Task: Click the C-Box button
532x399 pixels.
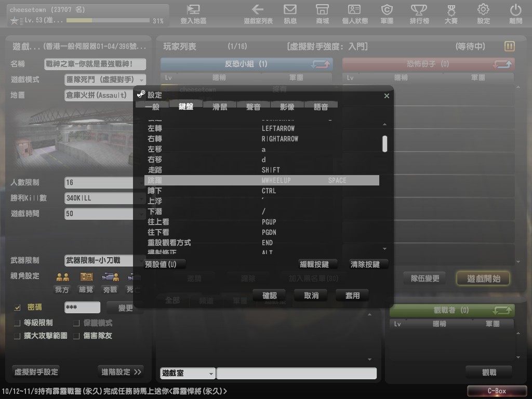Action: [497, 391]
